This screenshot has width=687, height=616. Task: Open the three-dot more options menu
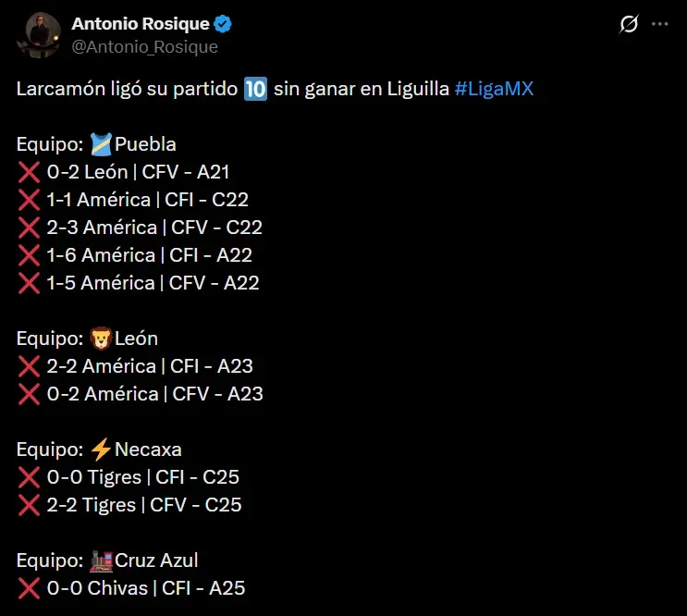point(659,25)
